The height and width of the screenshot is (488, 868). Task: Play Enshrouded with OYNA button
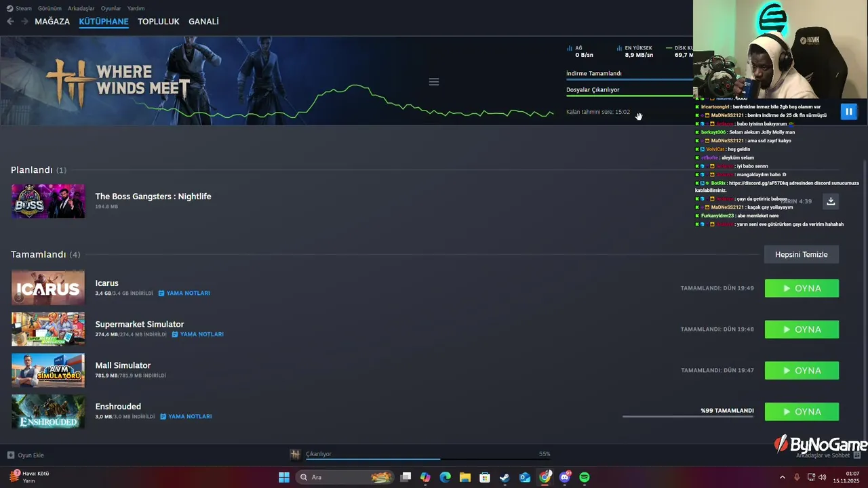click(802, 412)
